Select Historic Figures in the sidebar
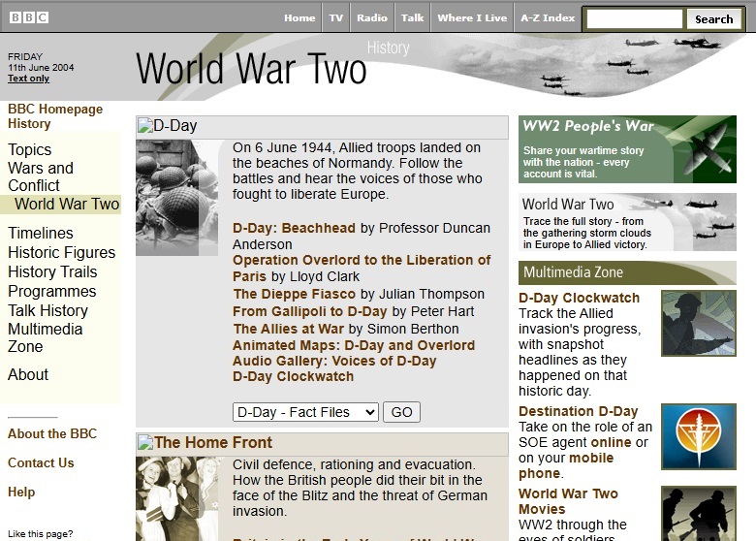Screen dimensions: 756x541 click(x=62, y=252)
